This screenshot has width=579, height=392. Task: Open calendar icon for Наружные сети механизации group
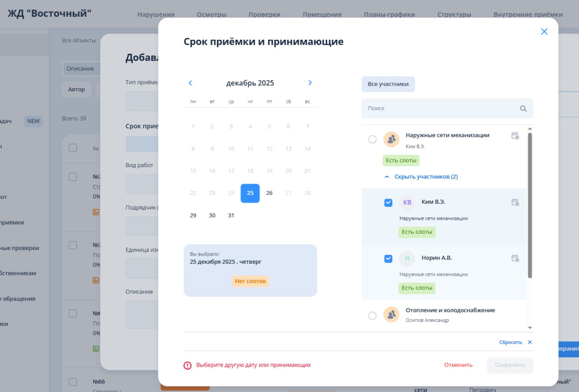(515, 136)
